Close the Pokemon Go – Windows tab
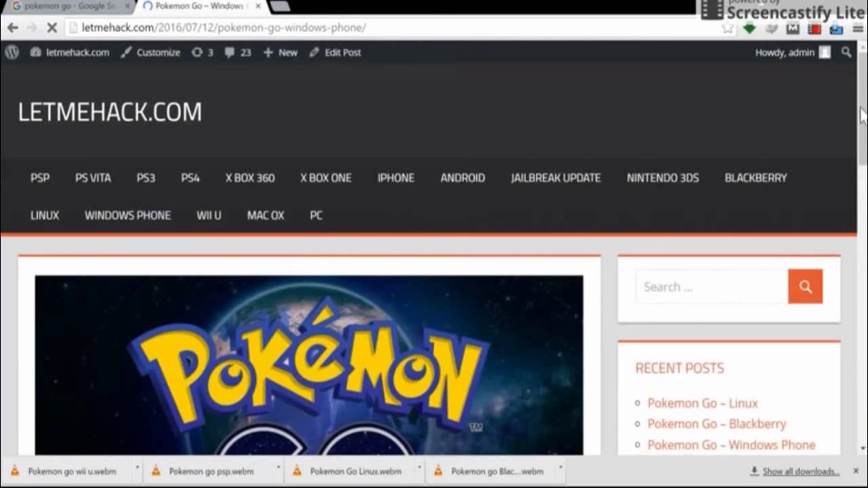The image size is (868, 488). pyautogui.click(x=258, y=6)
